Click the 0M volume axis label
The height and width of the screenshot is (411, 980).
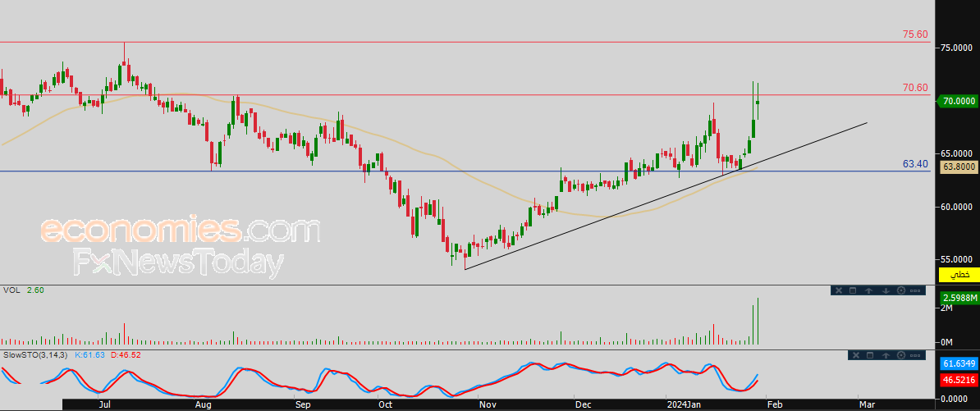pyautogui.click(x=946, y=342)
